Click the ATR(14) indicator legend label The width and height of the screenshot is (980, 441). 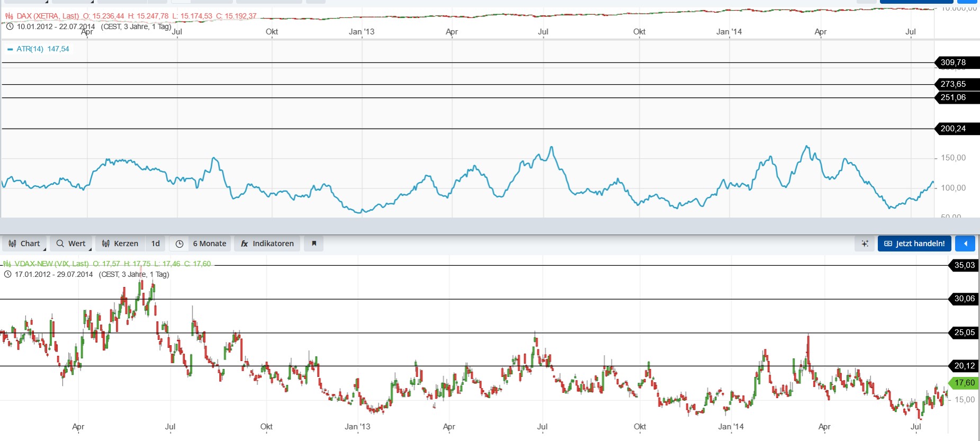tap(30, 49)
